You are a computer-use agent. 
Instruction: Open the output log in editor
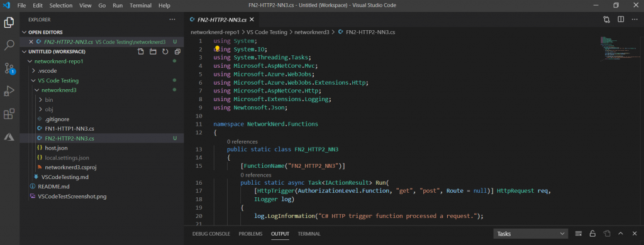[x=607, y=234]
